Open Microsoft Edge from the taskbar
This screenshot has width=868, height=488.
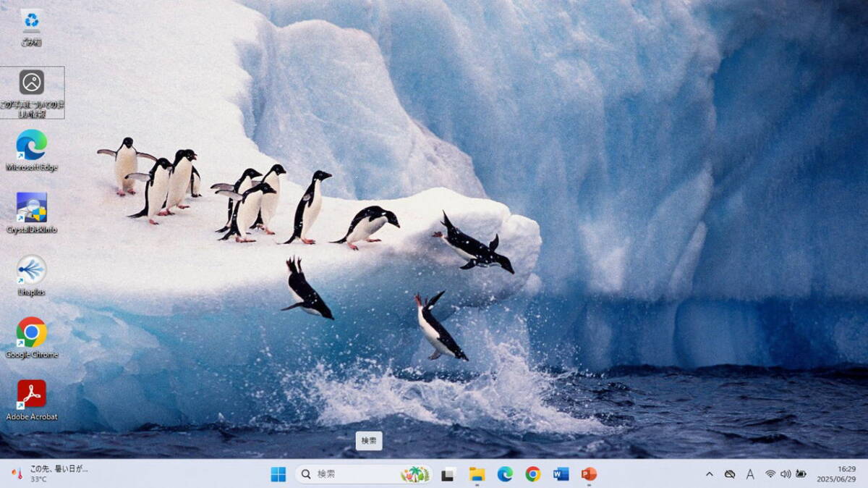pyautogui.click(x=505, y=474)
